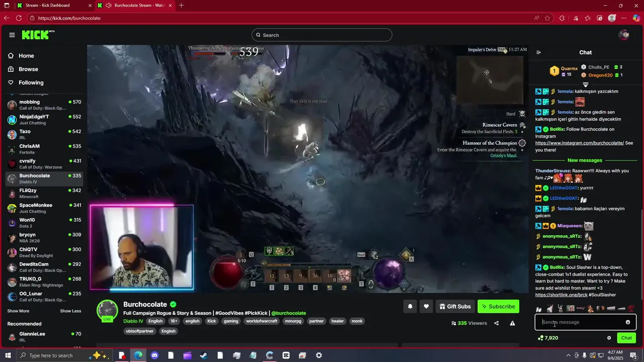Open Discord from the taskbar

(154, 355)
